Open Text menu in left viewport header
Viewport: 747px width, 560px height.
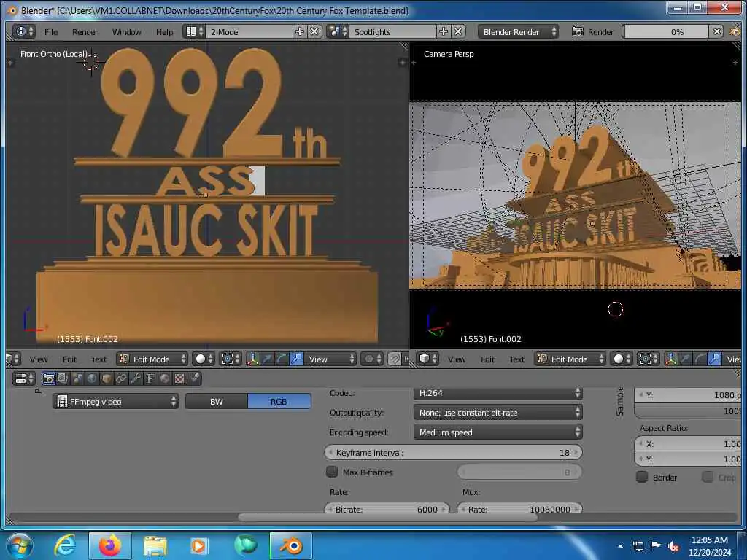(98, 359)
